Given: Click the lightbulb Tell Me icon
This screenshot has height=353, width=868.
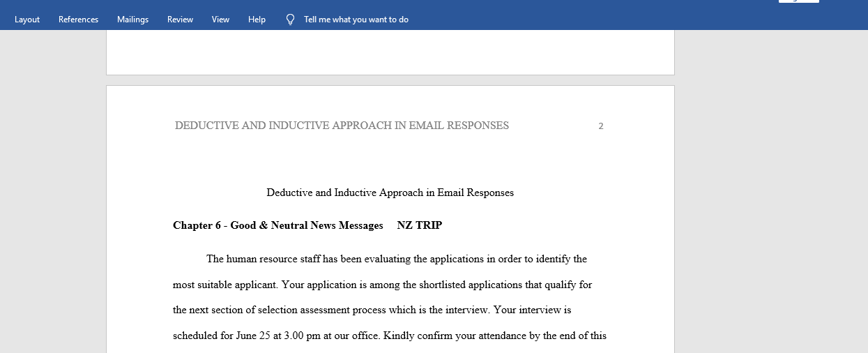Looking at the screenshot, I should [290, 20].
